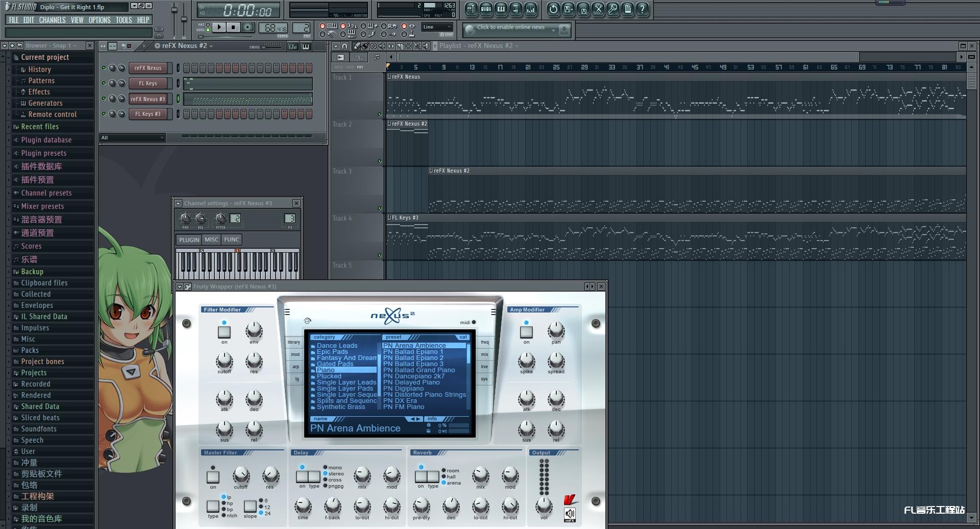Select Plucked category in Nexus

329,376
